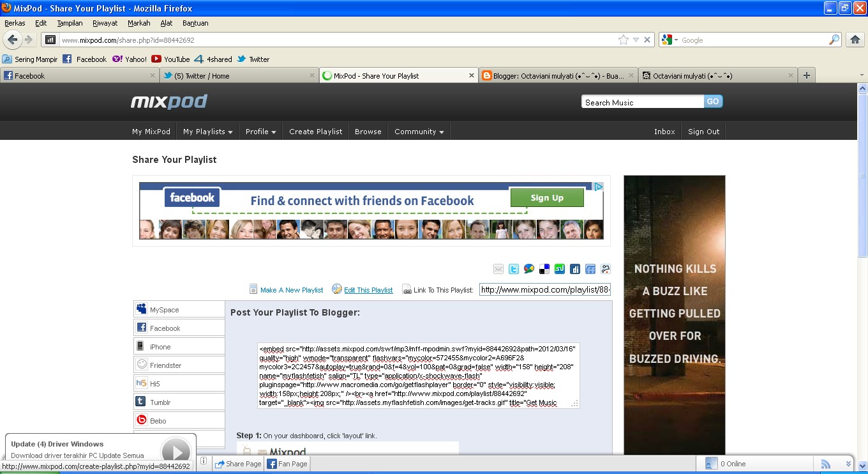Click the mixpod logo
The image size is (868, 474).
point(169,102)
